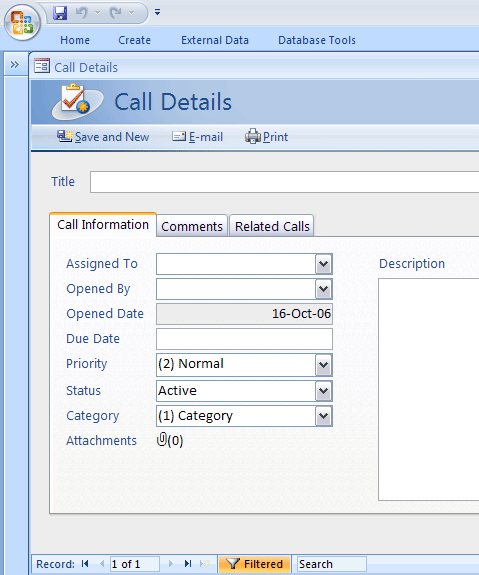Switch to the Call Information tab
This screenshot has height=575, width=479.
[103, 224]
